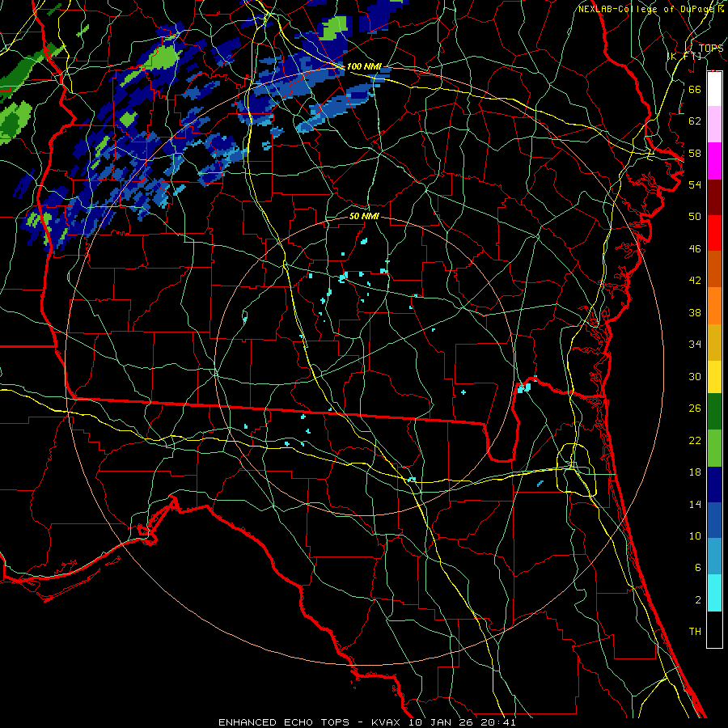Click the legend value '14'
Screen dimensions: 728x728
click(x=695, y=504)
